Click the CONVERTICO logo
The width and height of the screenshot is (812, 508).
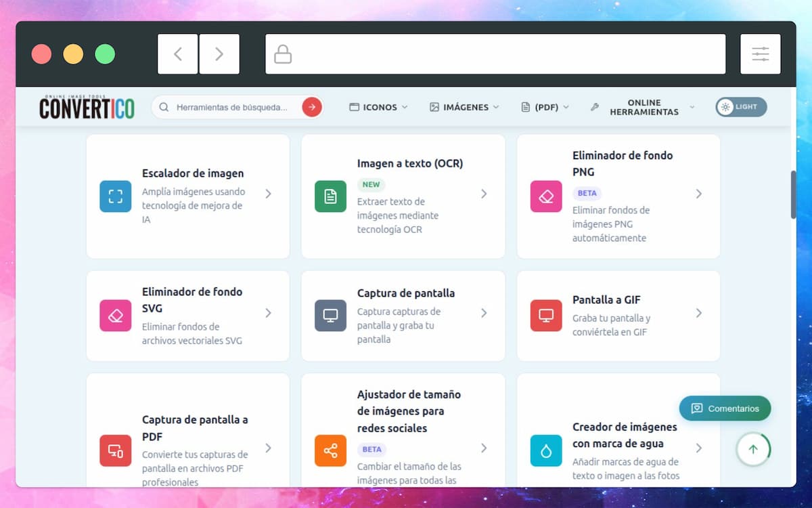pyautogui.click(x=87, y=107)
